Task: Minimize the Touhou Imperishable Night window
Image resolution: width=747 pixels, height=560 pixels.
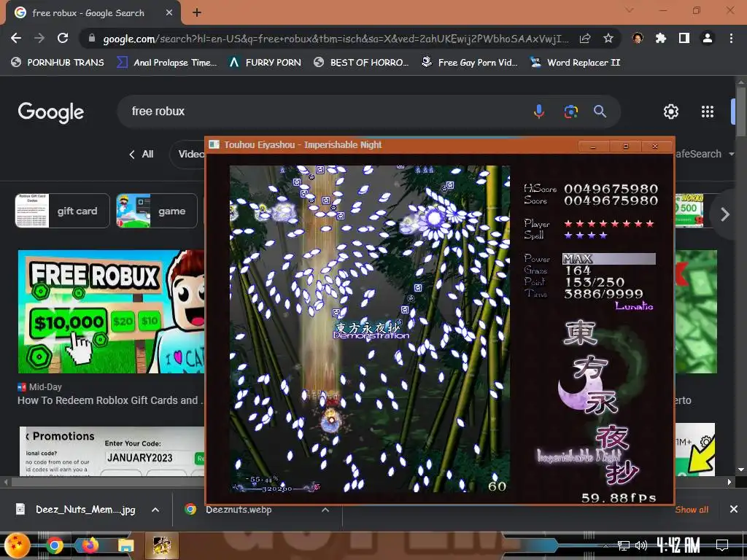Action: pyautogui.click(x=593, y=146)
